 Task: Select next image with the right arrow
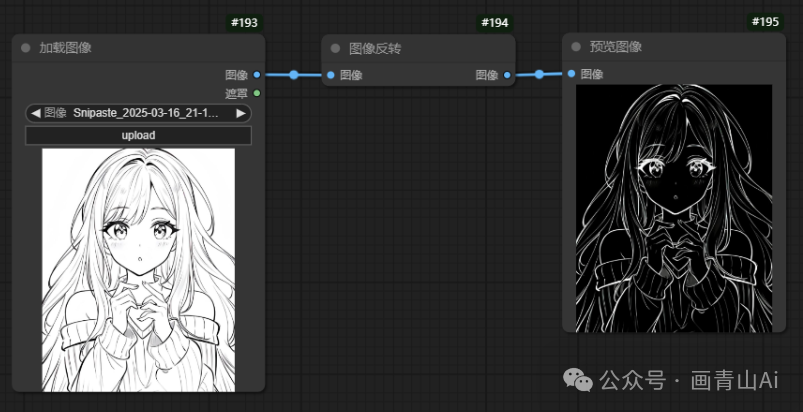(x=241, y=113)
